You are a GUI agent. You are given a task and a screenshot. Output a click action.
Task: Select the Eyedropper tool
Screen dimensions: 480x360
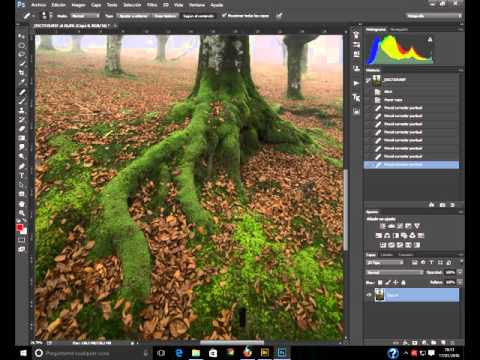click(22, 82)
